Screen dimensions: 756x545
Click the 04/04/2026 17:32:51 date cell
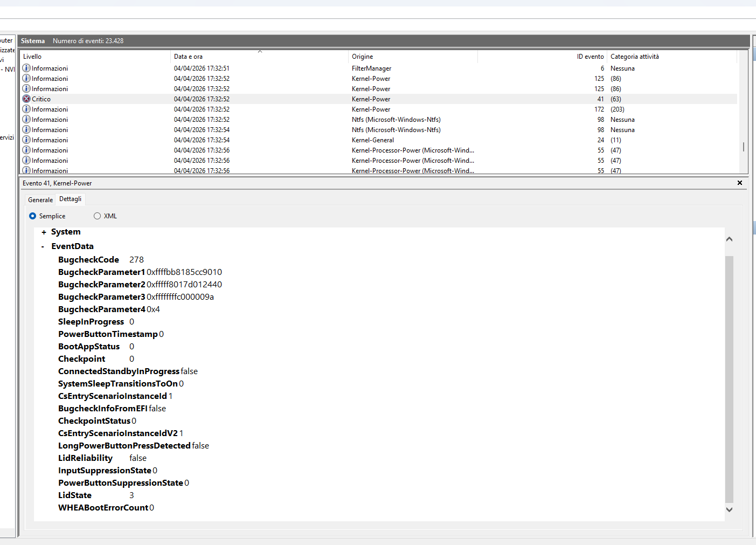click(x=202, y=68)
